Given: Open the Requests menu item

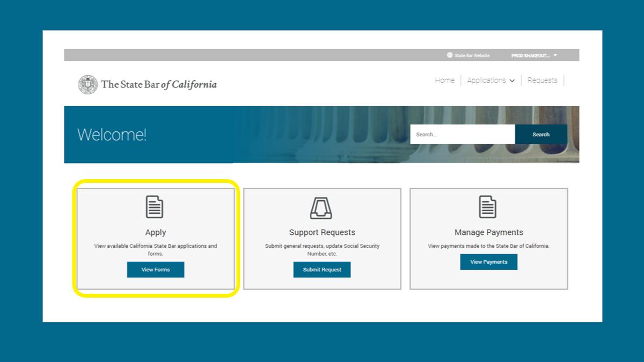Looking at the screenshot, I should tap(542, 80).
